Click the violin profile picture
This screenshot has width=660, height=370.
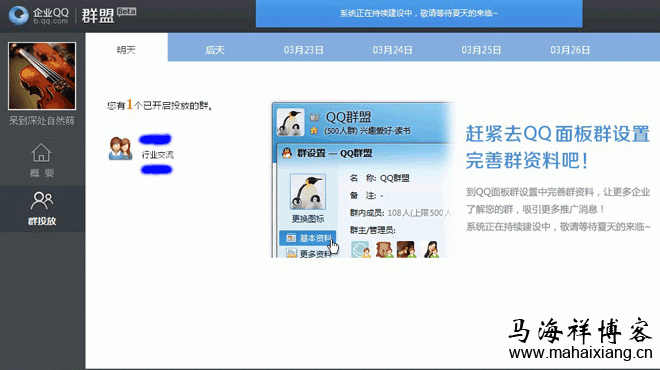pyautogui.click(x=42, y=76)
